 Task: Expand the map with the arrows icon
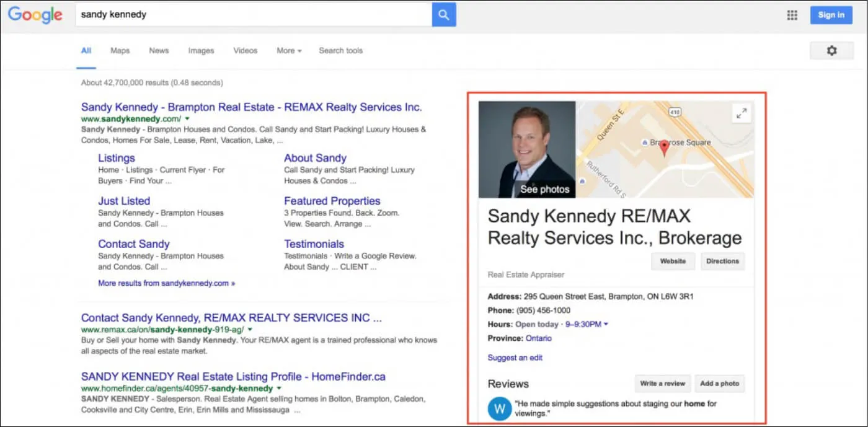[741, 113]
